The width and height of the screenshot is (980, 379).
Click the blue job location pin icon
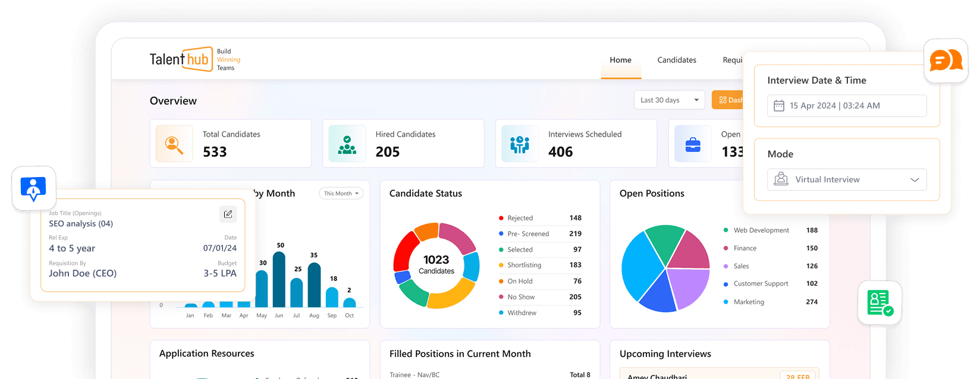click(x=33, y=188)
